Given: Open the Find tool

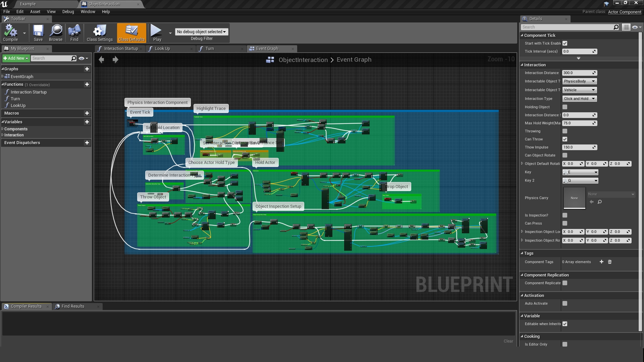Looking at the screenshot, I should coord(74,33).
